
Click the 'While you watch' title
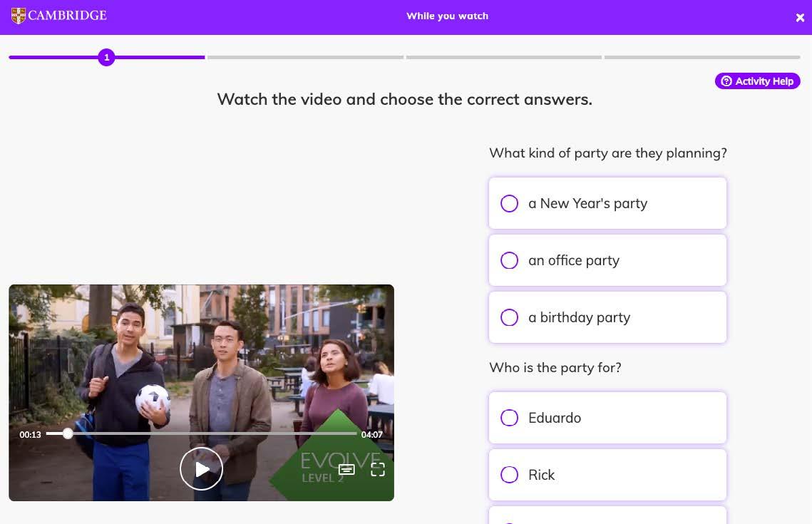point(448,16)
